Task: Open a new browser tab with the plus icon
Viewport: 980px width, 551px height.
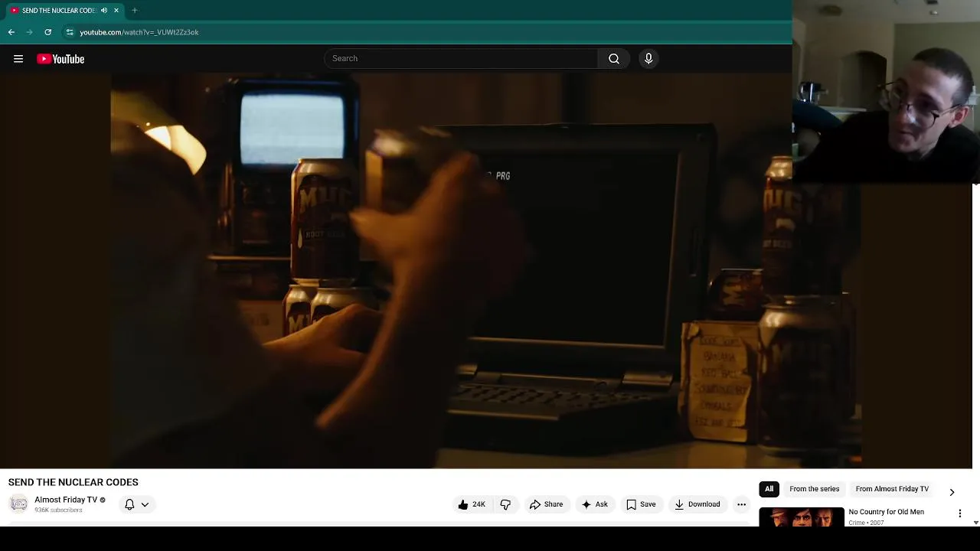Action: (134, 11)
